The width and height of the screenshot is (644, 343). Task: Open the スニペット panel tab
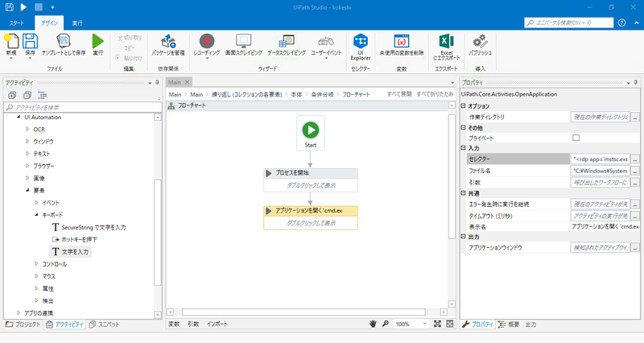[105, 324]
